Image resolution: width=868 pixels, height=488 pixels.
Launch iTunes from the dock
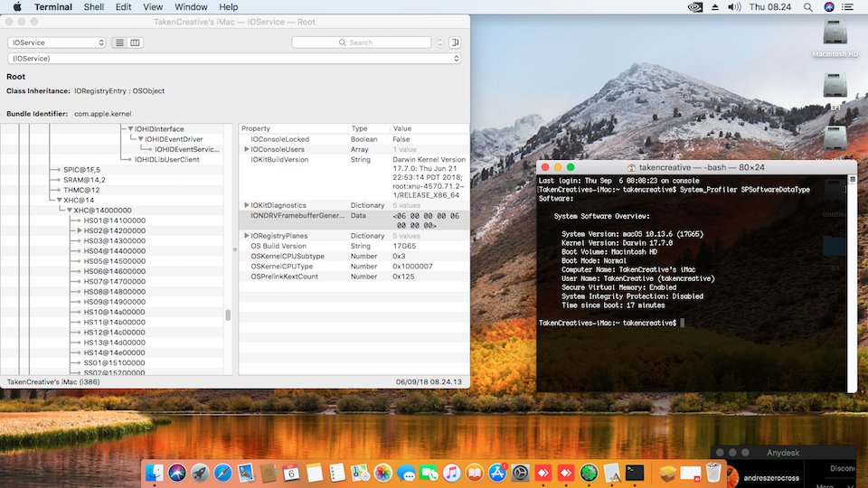[x=451, y=473]
